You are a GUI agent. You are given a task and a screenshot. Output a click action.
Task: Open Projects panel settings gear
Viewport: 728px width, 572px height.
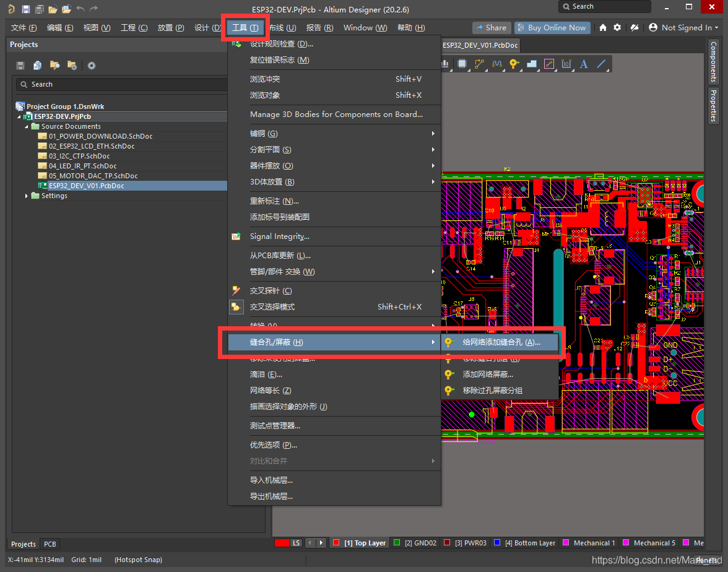click(92, 66)
